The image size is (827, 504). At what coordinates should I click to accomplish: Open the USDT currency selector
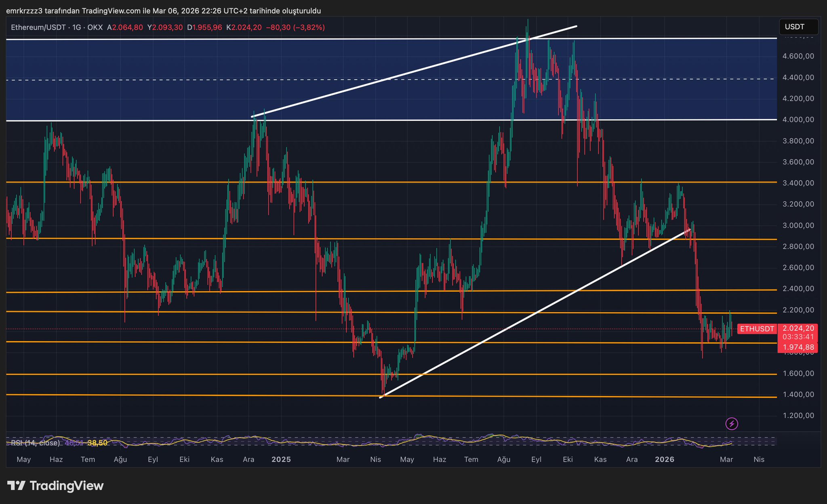click(798, 27)
